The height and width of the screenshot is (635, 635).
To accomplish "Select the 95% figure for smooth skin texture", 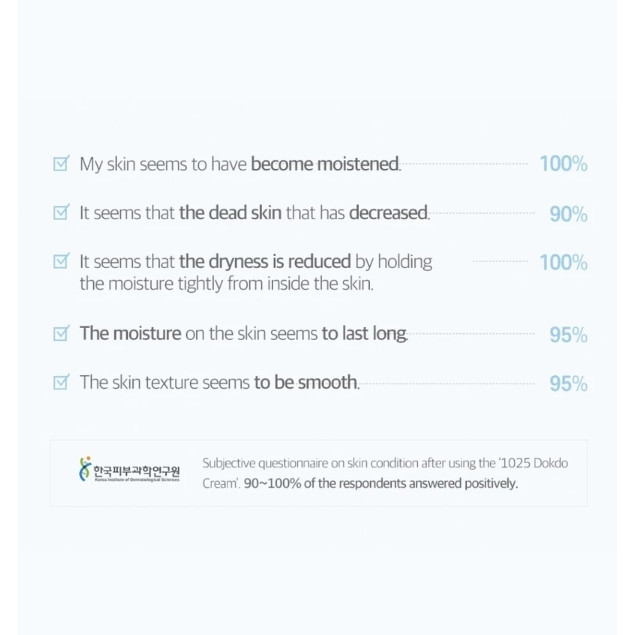I will click(568, 383).
